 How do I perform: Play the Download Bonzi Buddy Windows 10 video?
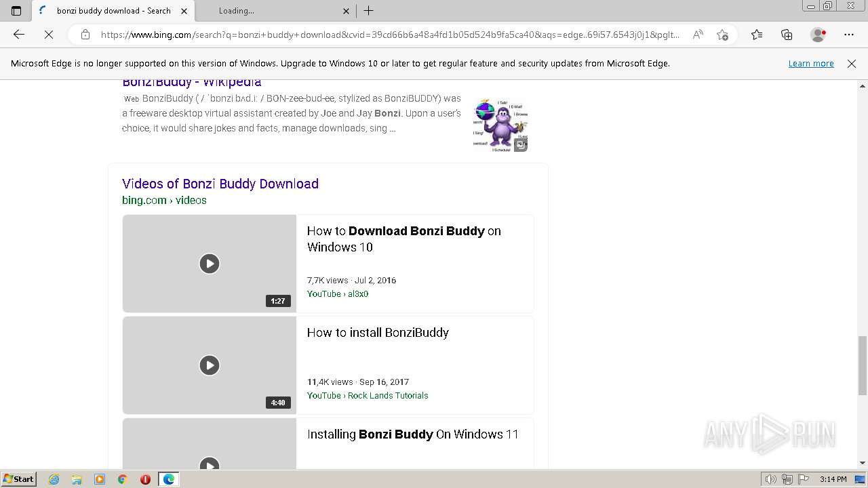point(209,264)
